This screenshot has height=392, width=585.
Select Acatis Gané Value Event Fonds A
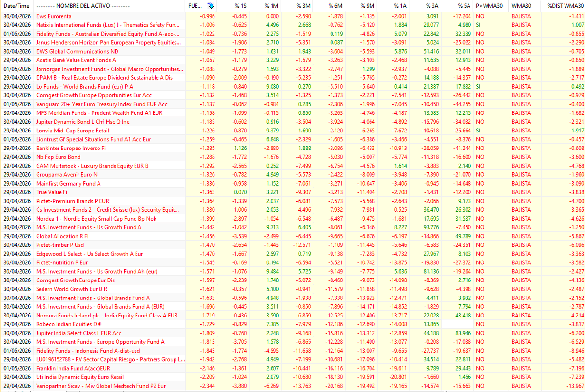pos(292,60)
